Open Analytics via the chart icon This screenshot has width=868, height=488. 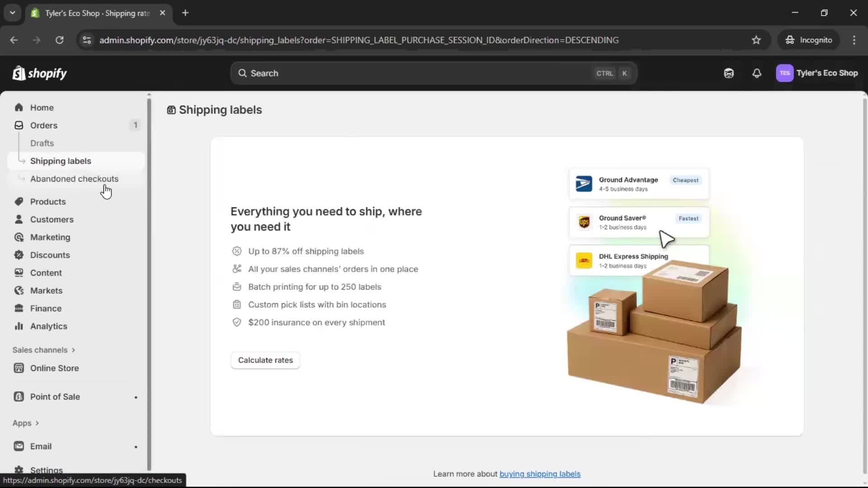19,326
